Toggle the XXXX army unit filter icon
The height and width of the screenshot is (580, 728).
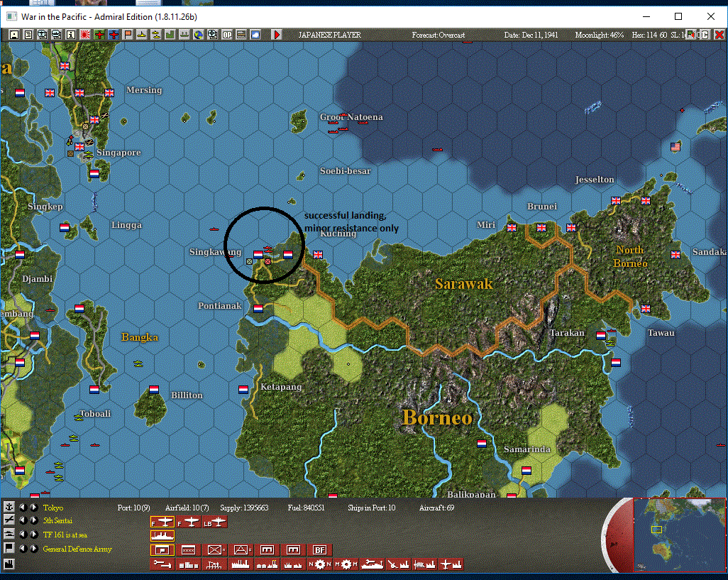(188, 549)
